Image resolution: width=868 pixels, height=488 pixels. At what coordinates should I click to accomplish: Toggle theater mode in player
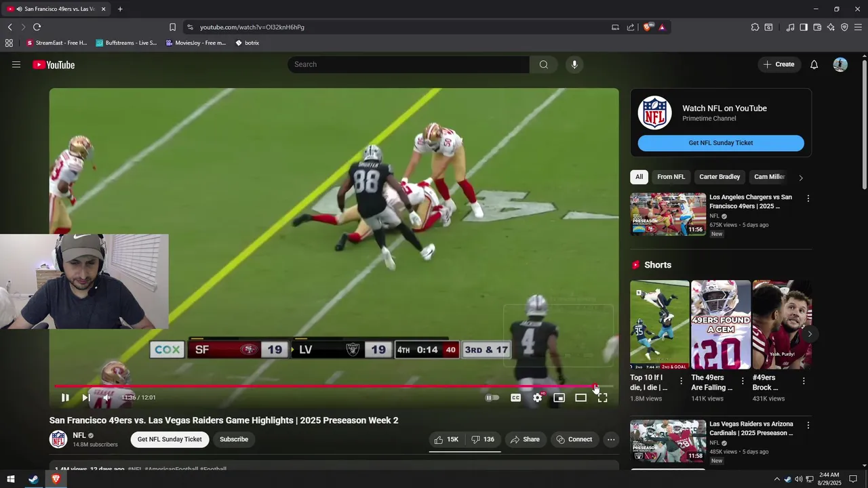(581, 398)
